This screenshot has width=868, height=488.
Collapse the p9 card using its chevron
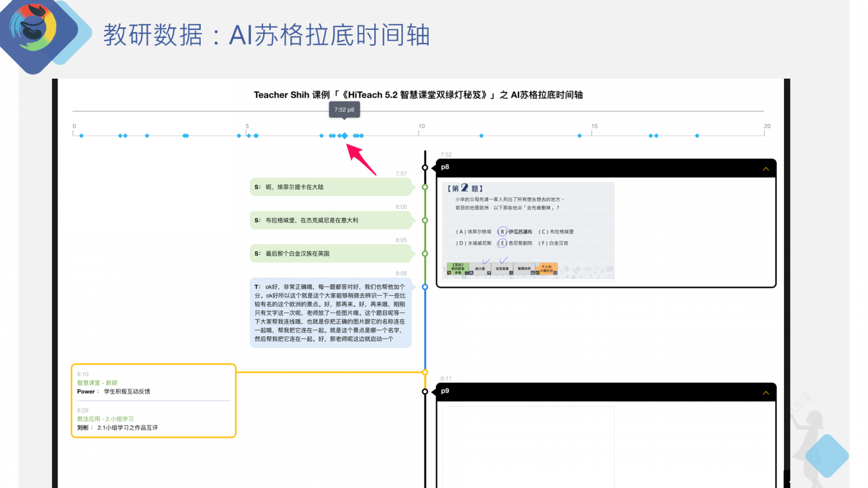(x=766, y=392)
